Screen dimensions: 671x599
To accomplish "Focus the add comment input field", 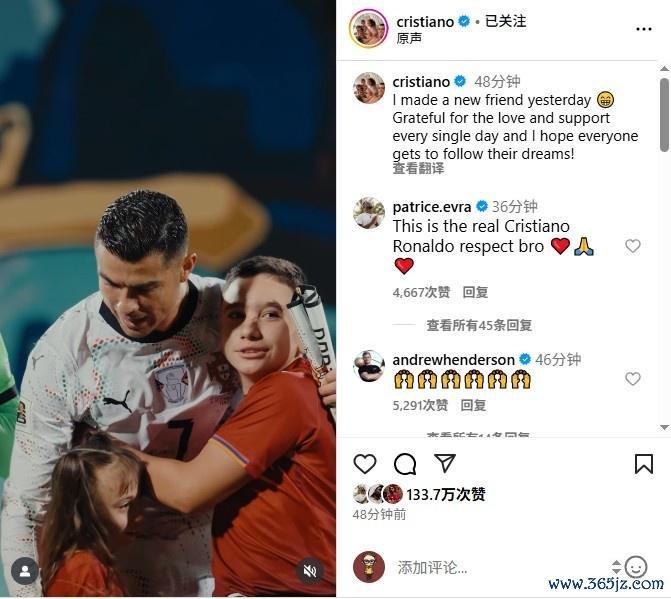I will click(x=501, y=568).
